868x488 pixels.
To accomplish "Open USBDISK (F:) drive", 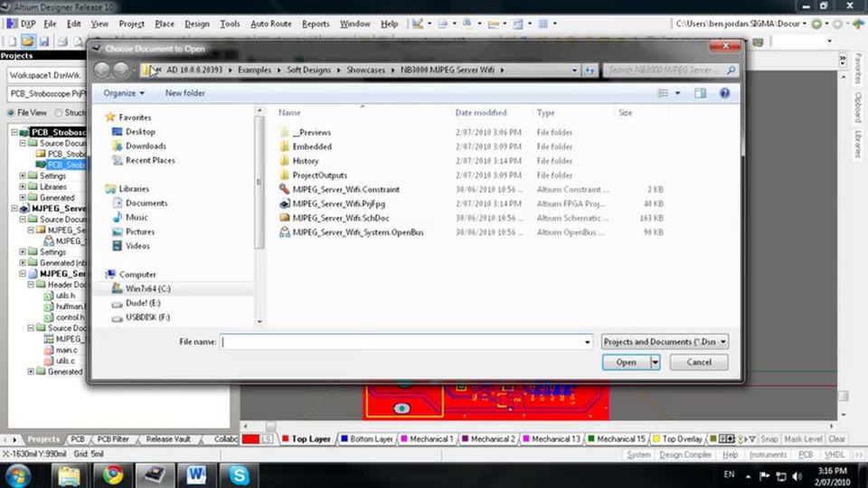I will point(147,317).
